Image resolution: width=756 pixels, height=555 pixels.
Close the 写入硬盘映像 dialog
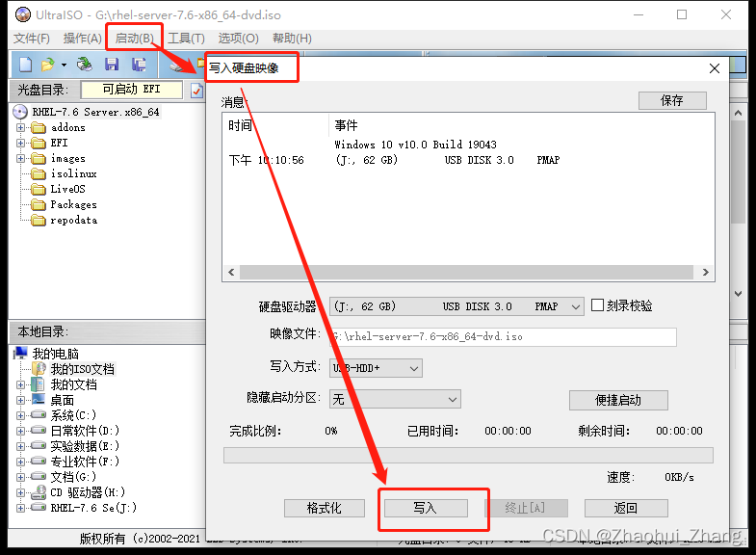(x=715, y=68)
